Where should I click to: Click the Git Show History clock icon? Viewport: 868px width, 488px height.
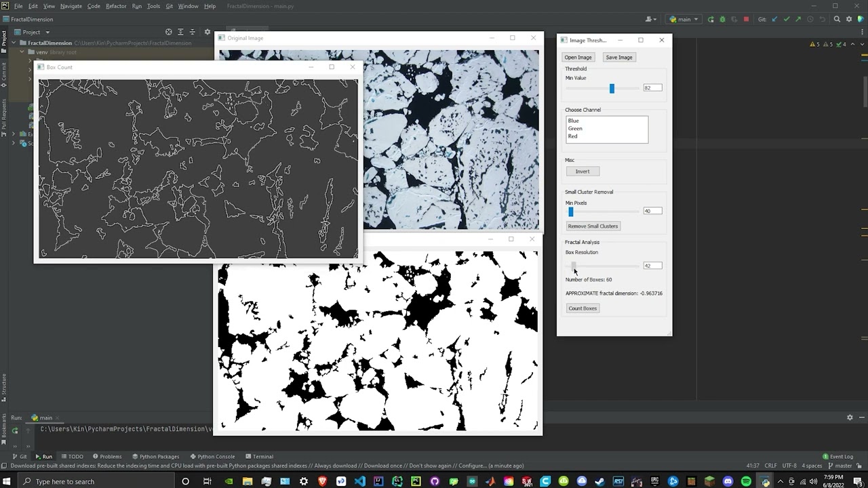point(810,19)
